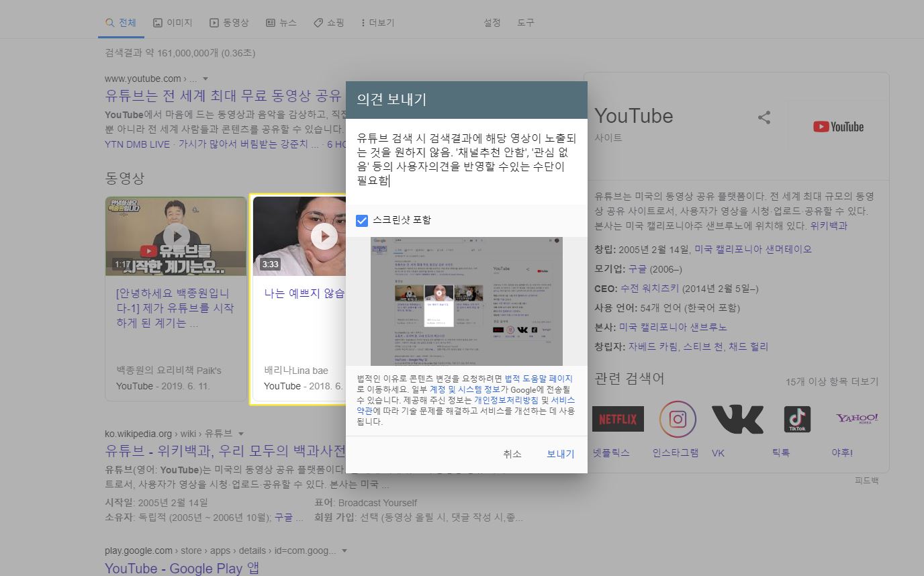924x576 pixels.
Task: Click the TikTok logo icon
Action: (x=797, y=420)
